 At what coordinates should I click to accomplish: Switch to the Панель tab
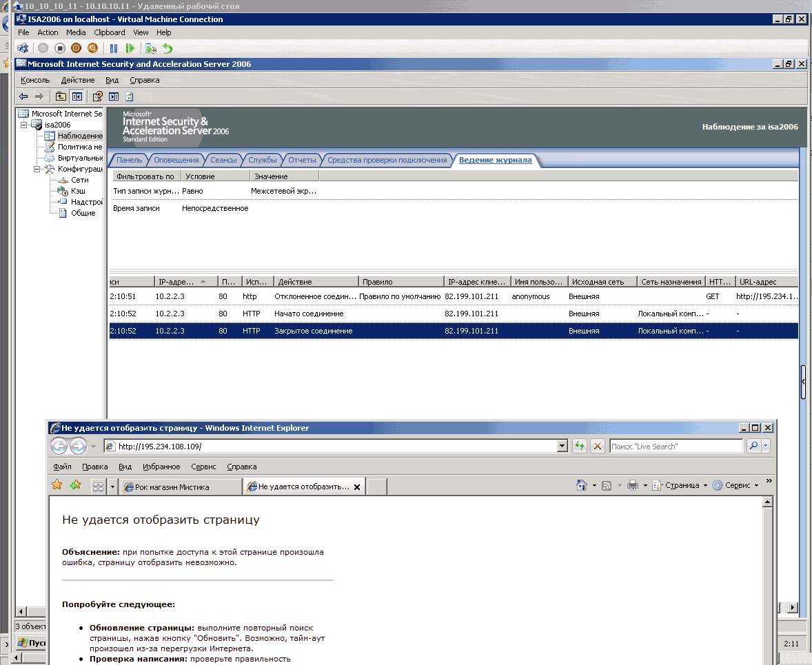pos(129,160)
